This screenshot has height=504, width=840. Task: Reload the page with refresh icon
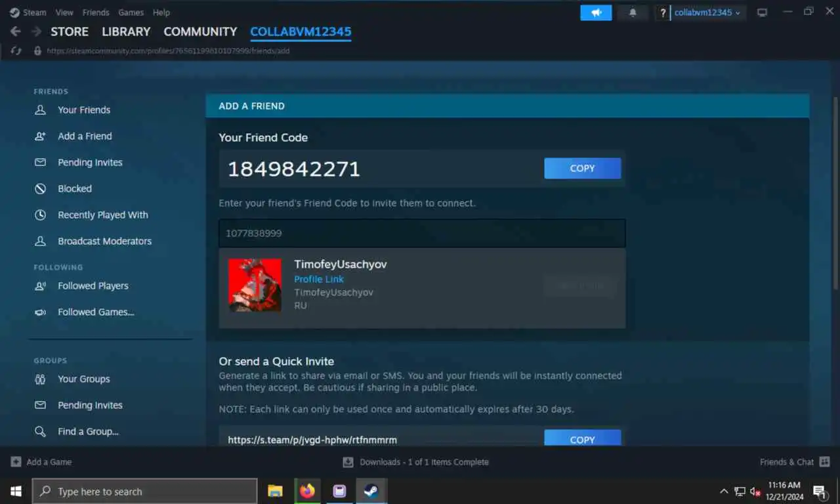pyautogui.click(x=16, y=51)
